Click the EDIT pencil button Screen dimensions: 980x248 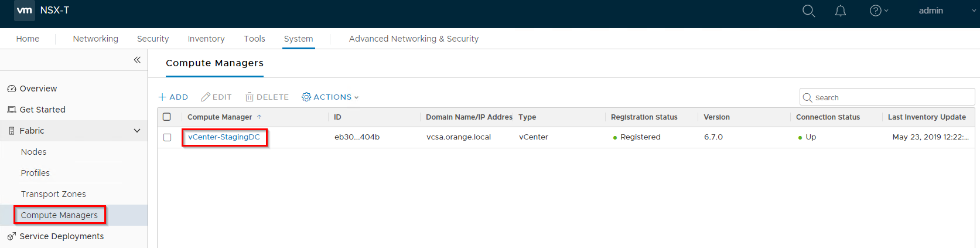(x=216, y=97)
